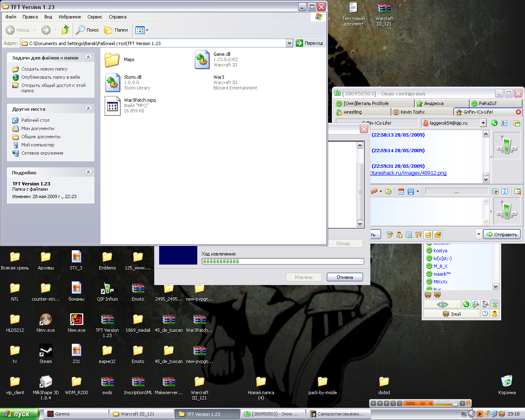Open the Поиск search tool
Image resolution: width=525 pixels, height=420 pixels.
87,30
